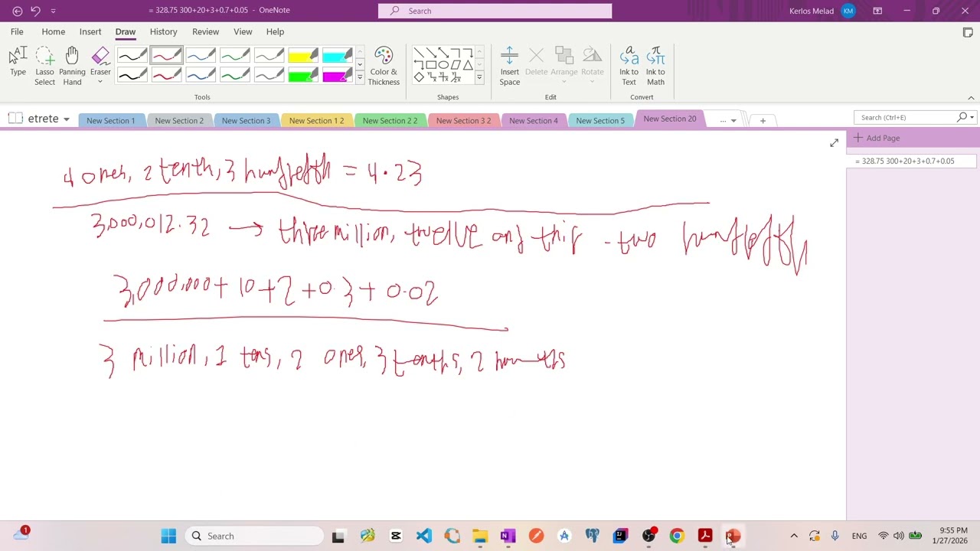Expand the Shapes gallery More button
Viewport: 980px width, 551px height.
point(479,77)
